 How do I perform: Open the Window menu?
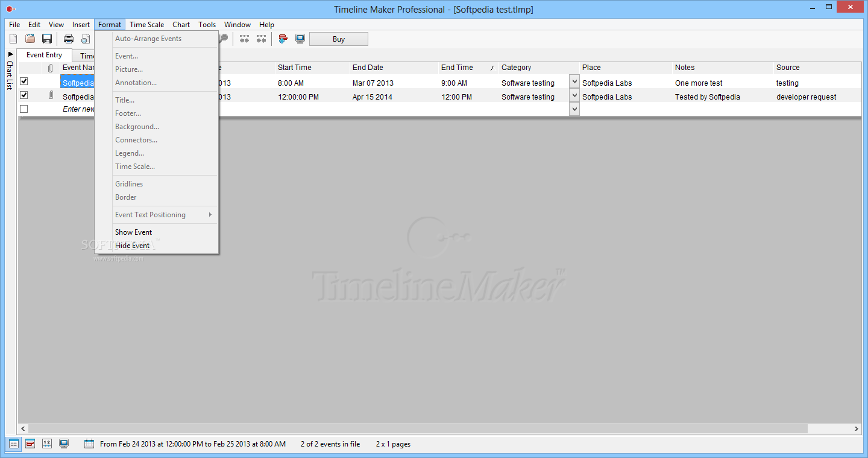tap(237, 25)
